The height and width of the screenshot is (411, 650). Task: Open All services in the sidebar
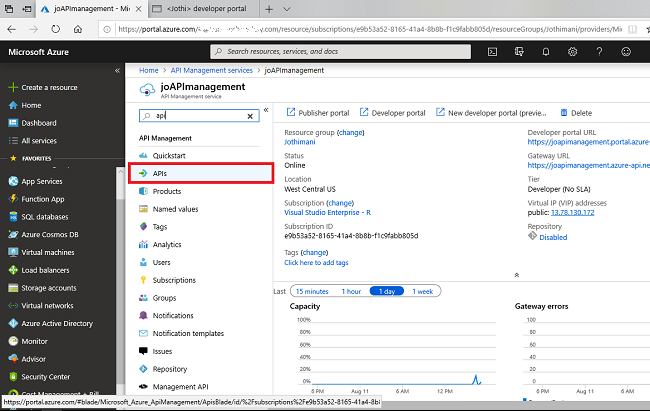(x=32, y=141)
